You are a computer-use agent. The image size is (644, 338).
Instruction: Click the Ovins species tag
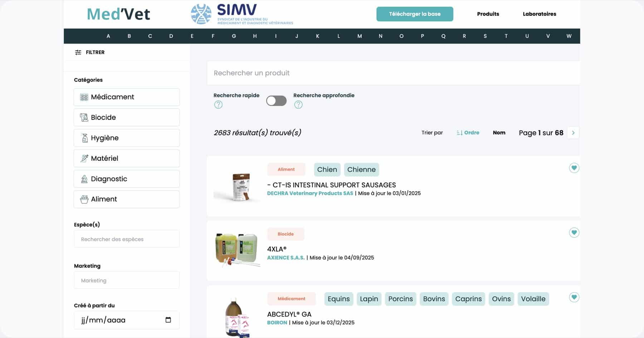tap(501, 299)
